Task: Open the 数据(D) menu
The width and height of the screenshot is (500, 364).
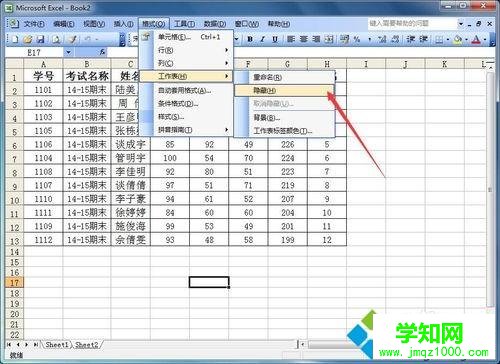Action: point(215,24)
